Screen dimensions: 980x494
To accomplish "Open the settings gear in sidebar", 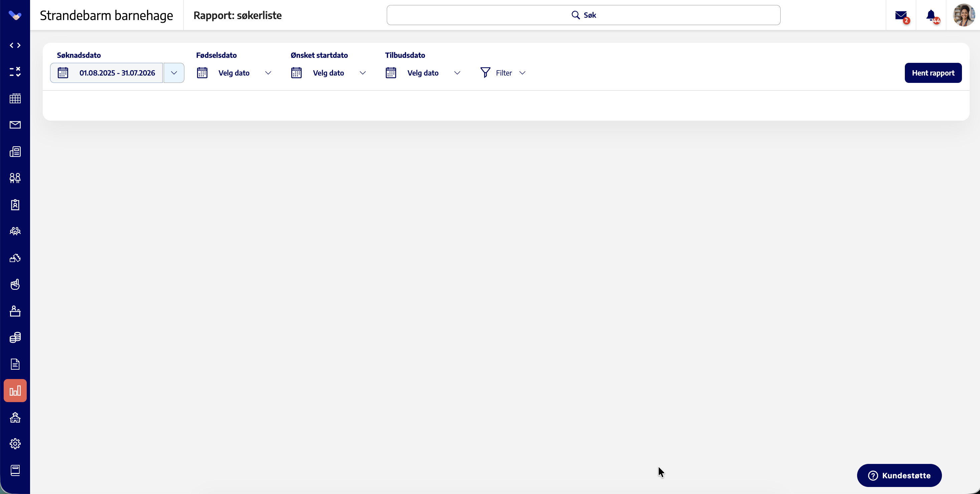I will (x=15, y=444).
